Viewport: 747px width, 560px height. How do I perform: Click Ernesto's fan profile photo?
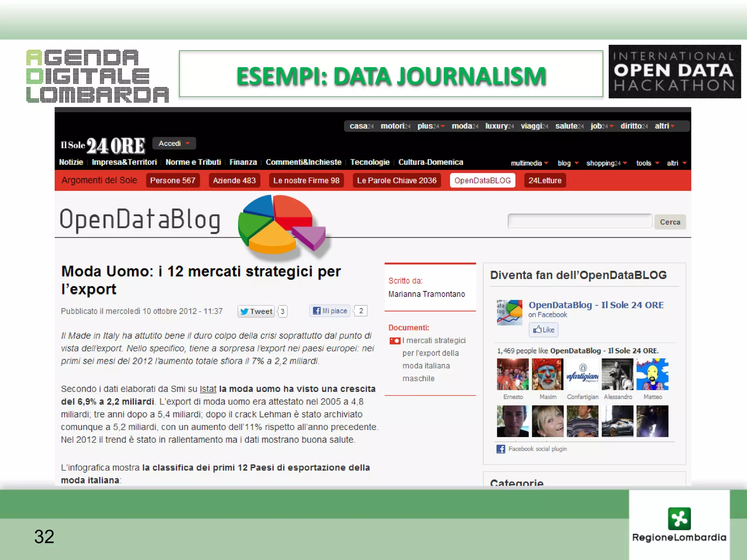pyautogui.click(x=512, y=374)
